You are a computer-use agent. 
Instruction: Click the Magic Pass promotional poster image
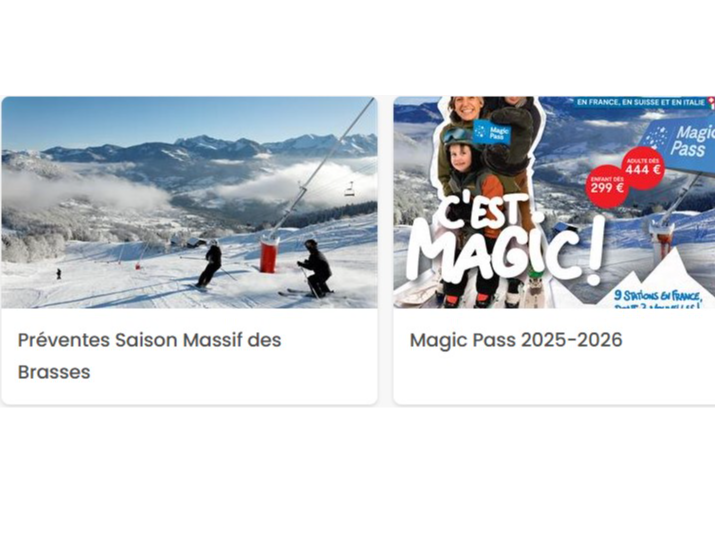[554, 202]
